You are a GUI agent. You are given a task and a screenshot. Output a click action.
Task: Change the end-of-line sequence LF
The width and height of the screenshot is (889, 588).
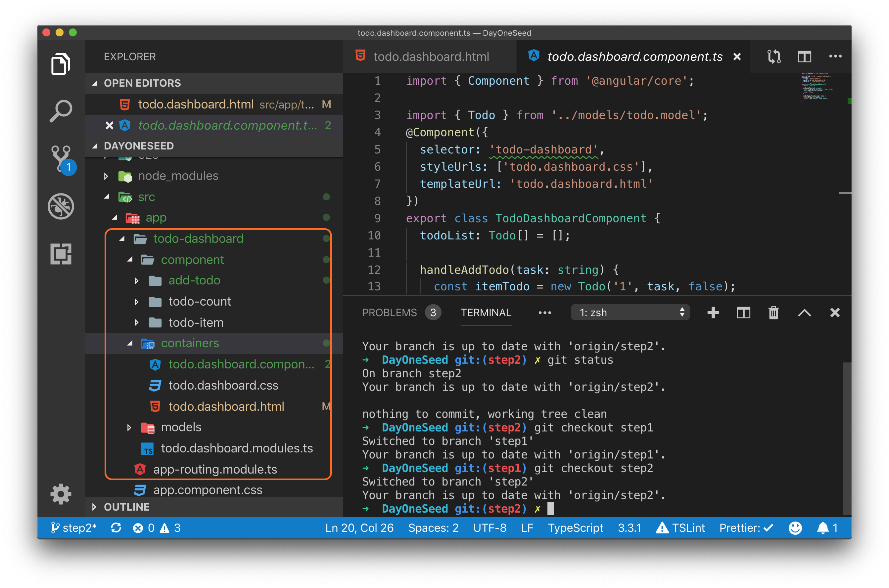pos(527,528)
